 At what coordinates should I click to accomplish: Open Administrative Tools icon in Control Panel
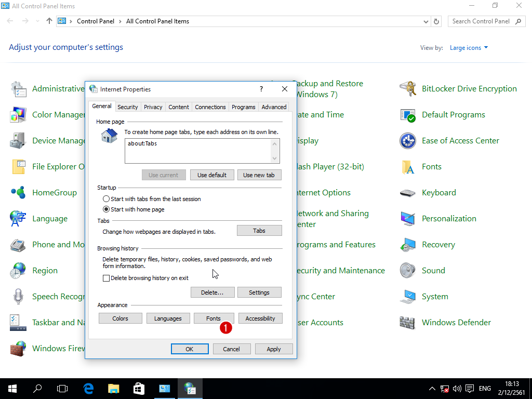tap(18, 89)
